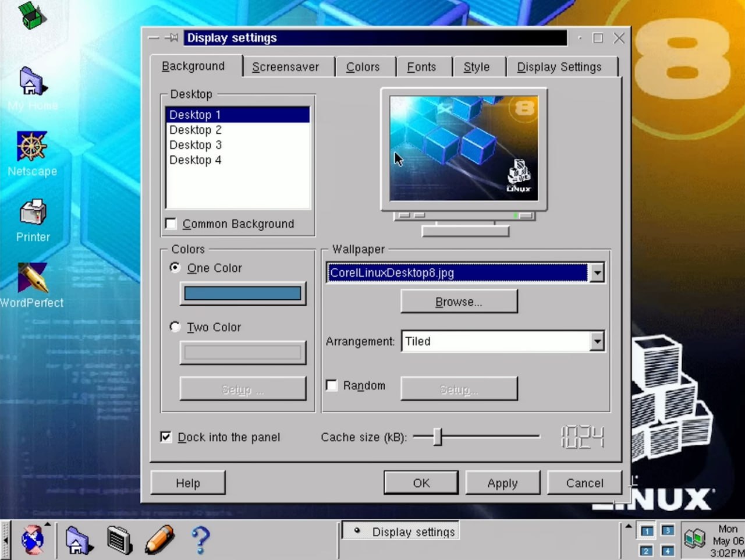Screen dimensions: 745x560
Task: Switch to virtual desktop 3 in pager
Action: pyautogui.click(x=668, y=531)
